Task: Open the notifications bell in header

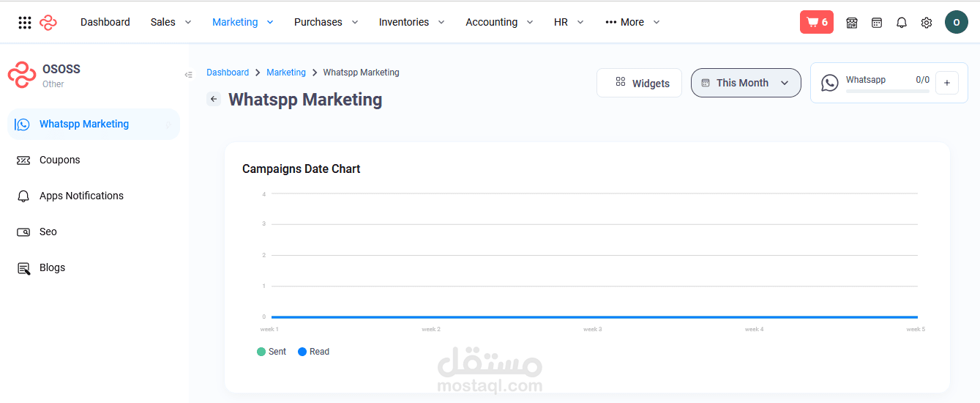Action: coord(902,23)
